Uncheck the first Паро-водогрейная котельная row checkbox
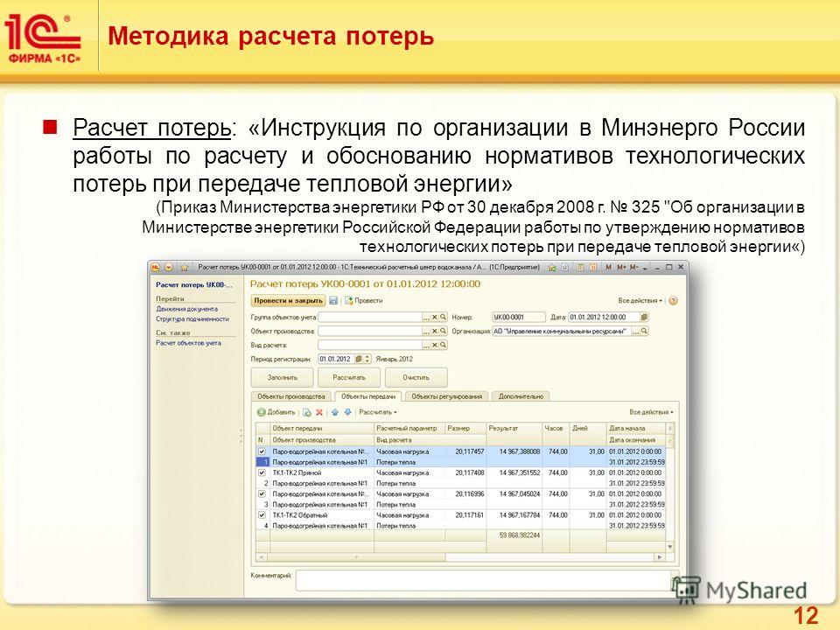The width and height of the screenshot is (840, 630). click(x=262, y=451)
